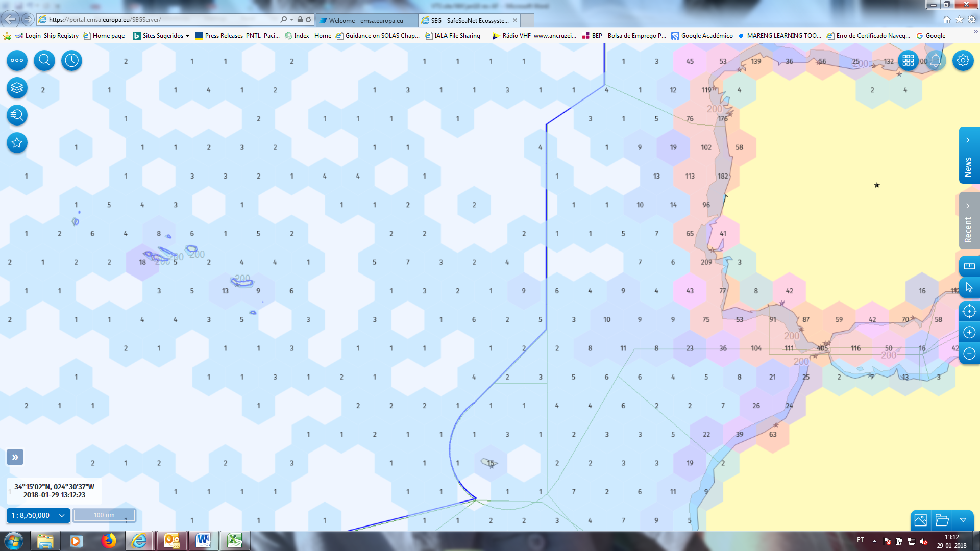
Task: Open Excel from the taskbar
Action: [235, 540]
